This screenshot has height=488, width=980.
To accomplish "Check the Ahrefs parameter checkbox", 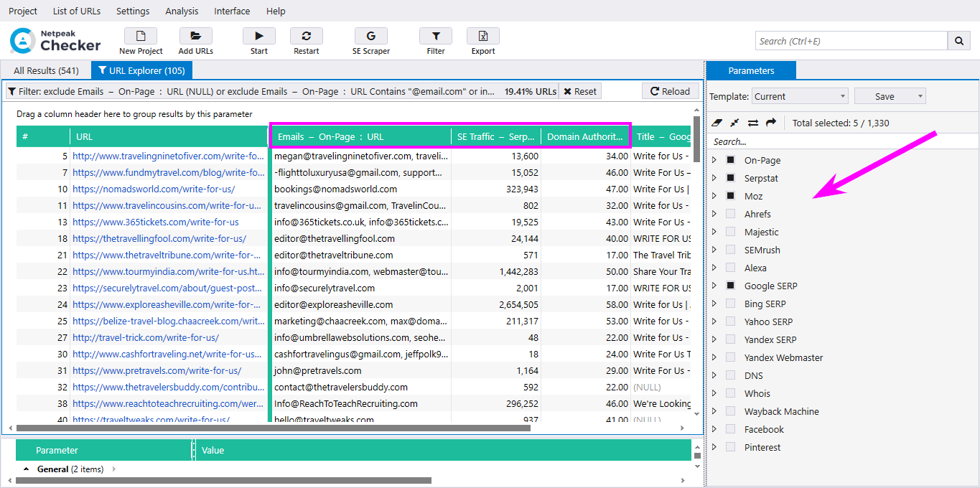I will click(730, 214).
